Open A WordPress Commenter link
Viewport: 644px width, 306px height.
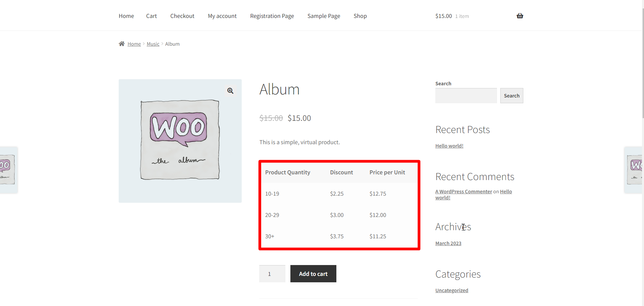[x=463, y=192]
